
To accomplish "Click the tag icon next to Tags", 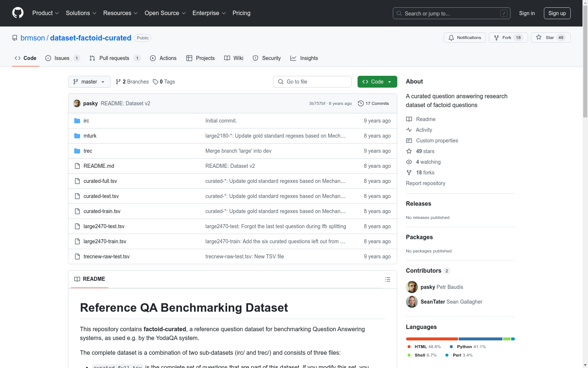I will [155, 82].
